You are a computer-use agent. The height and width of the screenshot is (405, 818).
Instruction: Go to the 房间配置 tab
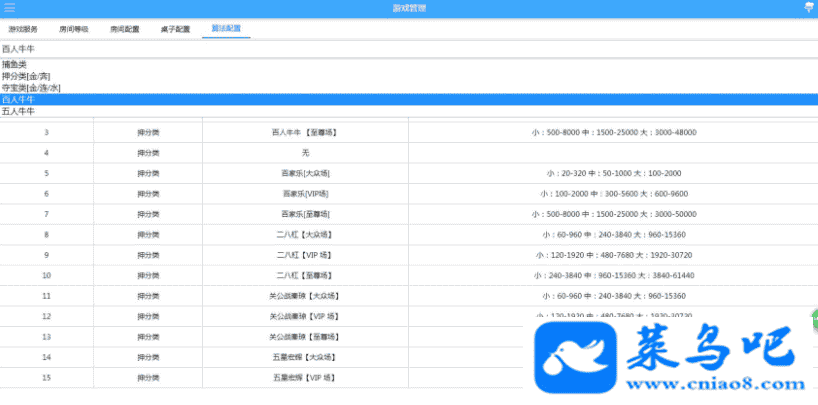(125, 29)
